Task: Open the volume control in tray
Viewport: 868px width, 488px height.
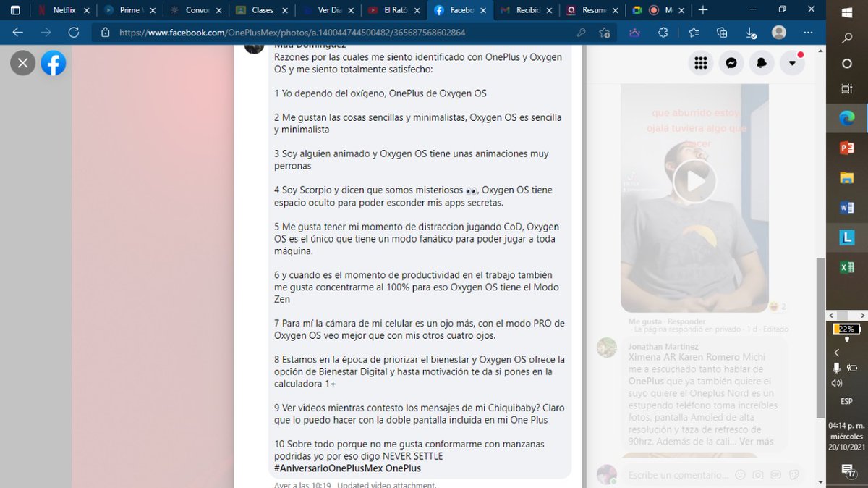Action: coord(837,383)
